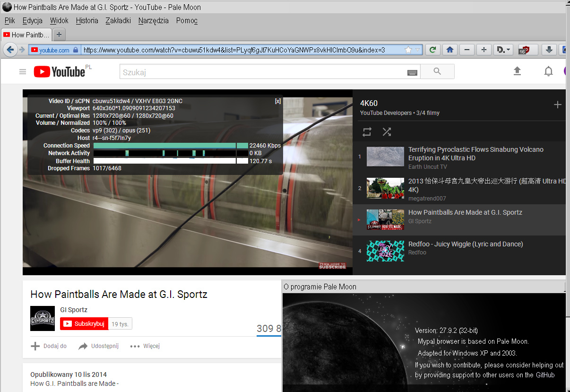Open the address bar history dropdown arrow
This screenshot has height=392, width=570.
[x=418, y=50]
